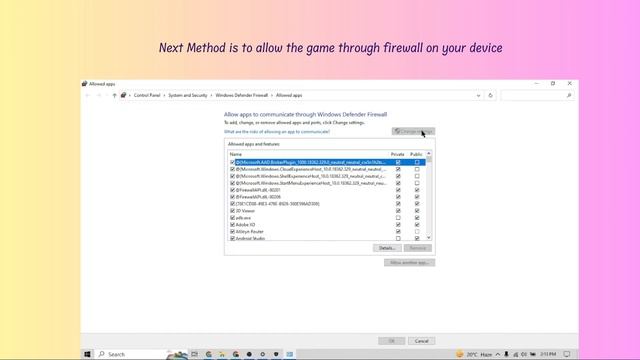The height and width of the screenshot is (360, 640).
Task: Expand chevron after Windows Defender Firewall breadcrumb
Action: click(272, 96)
